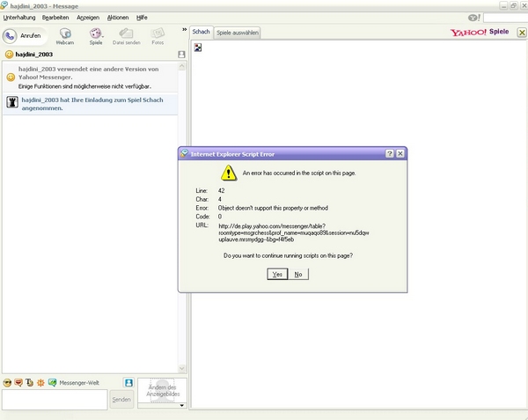Click the Yahoo search icon in menu bar
Image resolution: width=528 pixels, height=420 pixels.
coord(473,18)
